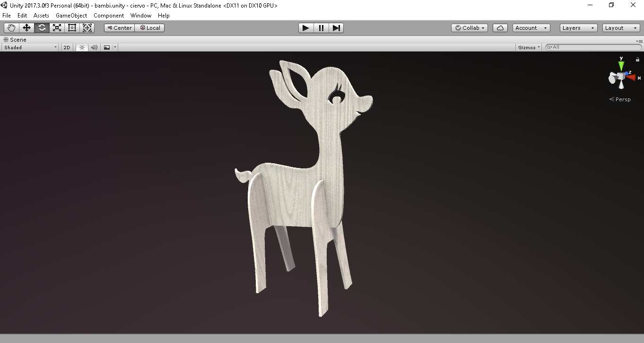
Task: Open the Layers dropdown
Action: click(579, 28)
